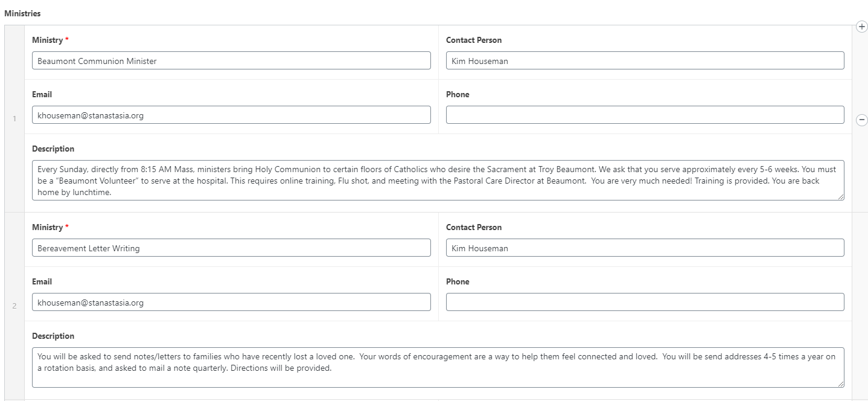Edit the Beaumont Communion Minister ministry field
This screenshot has width=868, height=401.
(231, 60)
